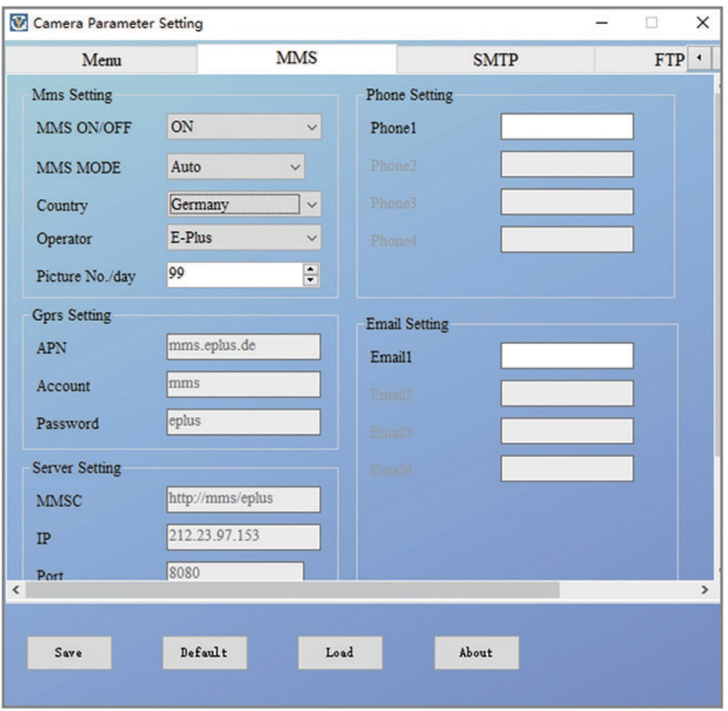Open the SMTP tab
Screen dimensions: 728x711
495,60
